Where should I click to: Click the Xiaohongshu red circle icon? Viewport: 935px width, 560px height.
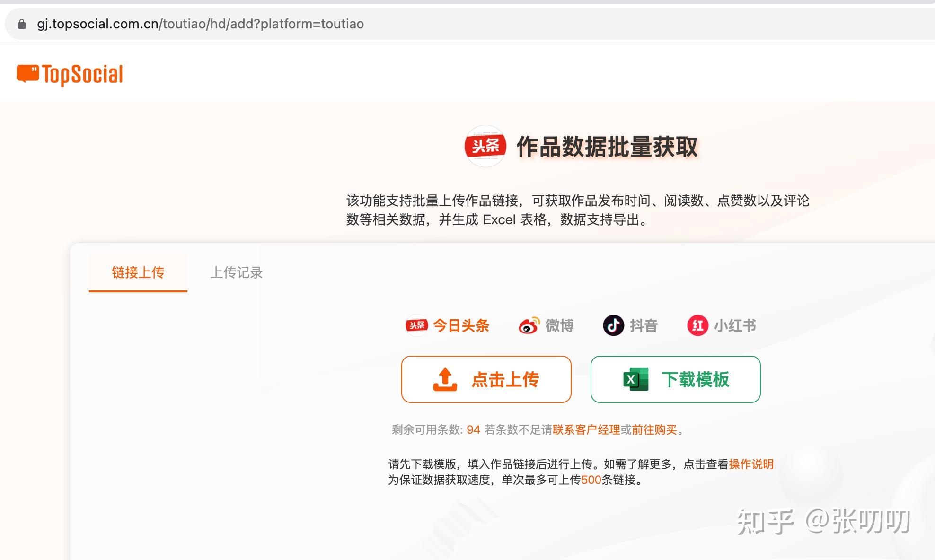pyautogui.click(x=697, y=325)
